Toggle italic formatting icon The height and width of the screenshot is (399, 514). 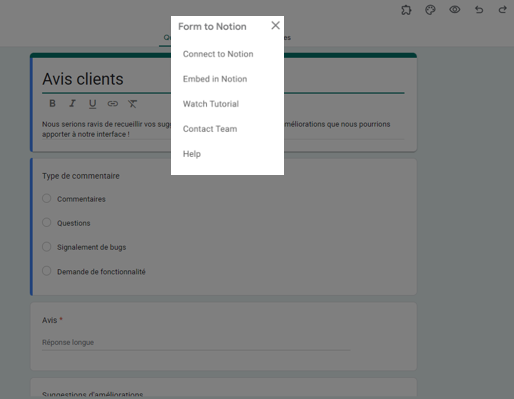tap(72, 104)
